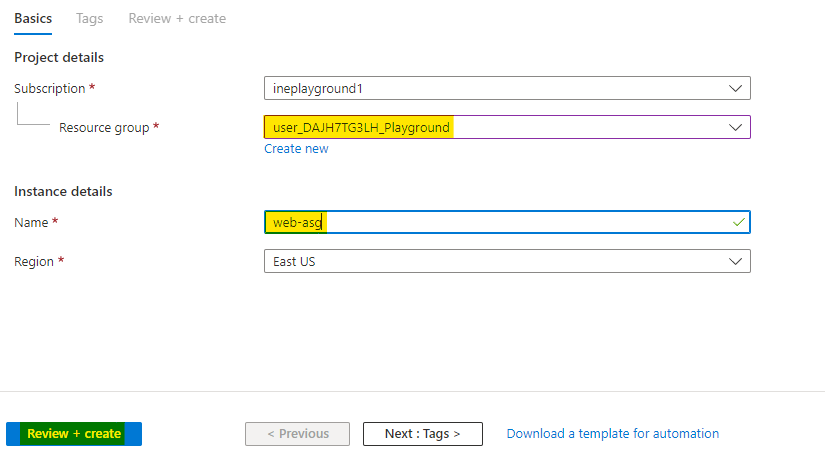Click the disabled Previous button
The height and width of the screenshot is (454, 825).
297,434
